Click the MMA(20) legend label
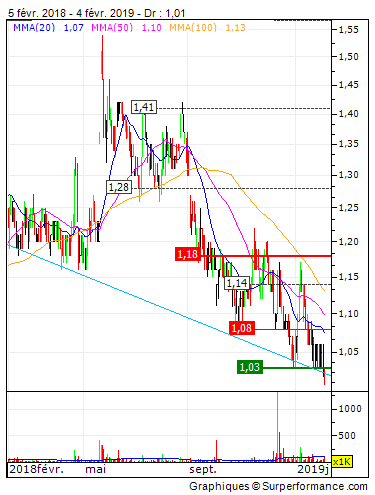The image size is (375, 495). coord(34,27)
